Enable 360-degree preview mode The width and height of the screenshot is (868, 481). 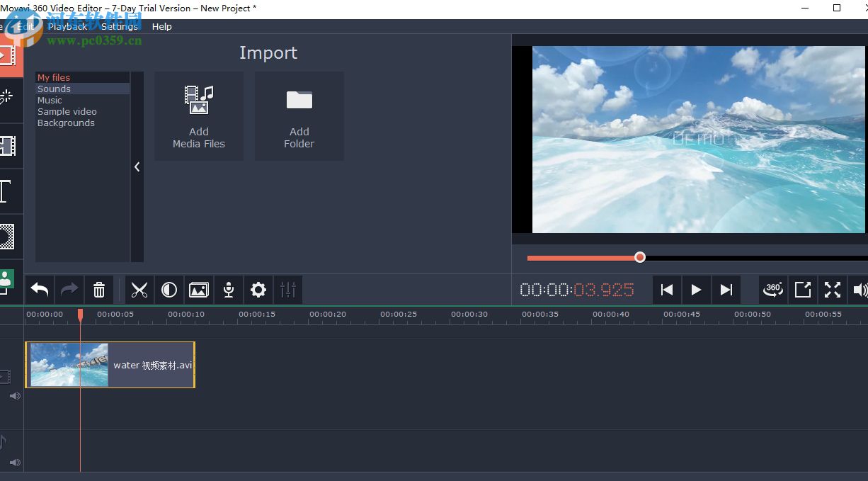coord(773,290)
